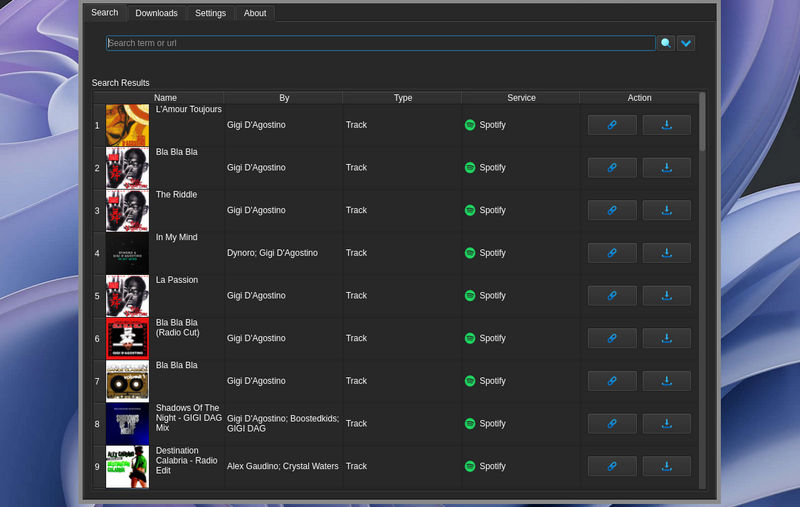
Task: Click the By column header
Action: point(284,98)
